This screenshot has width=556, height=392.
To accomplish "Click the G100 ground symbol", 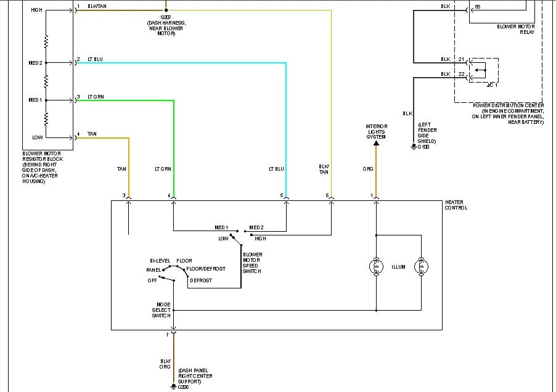I will point(414,146).
